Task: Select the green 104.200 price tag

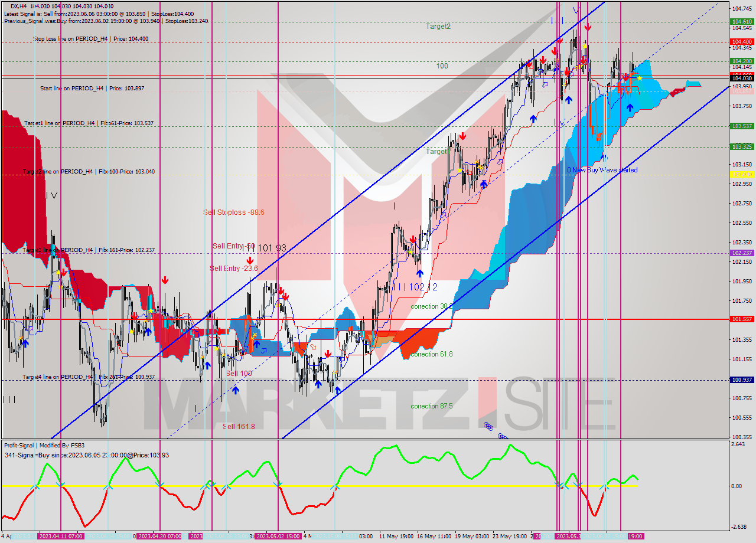Action: click(x=742, y=61)
